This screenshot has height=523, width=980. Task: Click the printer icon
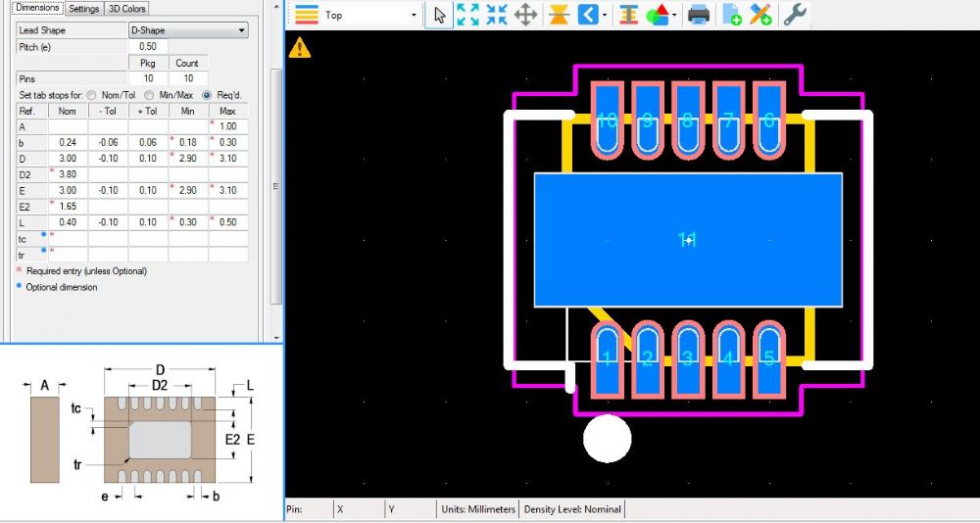pos(698,15)
